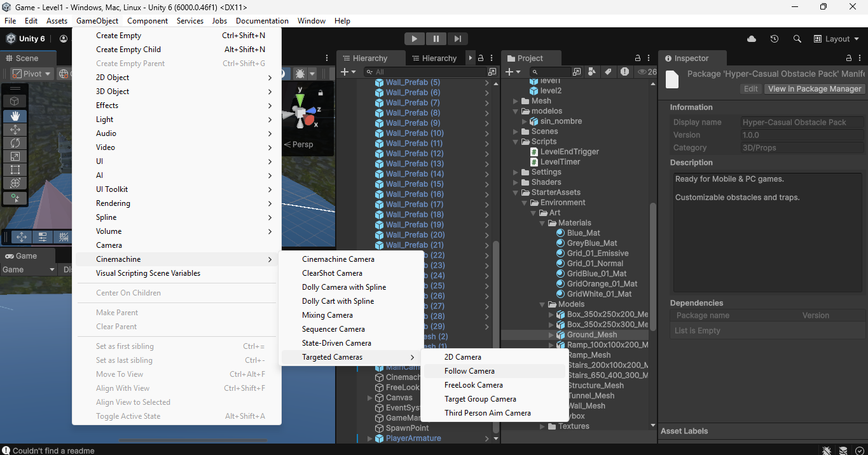Screen dimensions: 868x455
Task: Expand the Settings folder in Project
Action: (516, 172)
